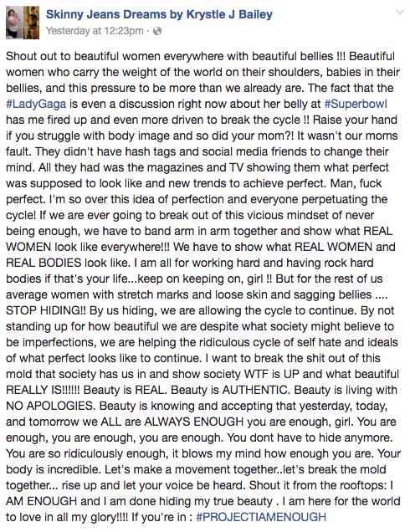Viewport: 410px width, 532px height.
Task: Click the phrase 'REAL BODIES' in the post
Action: click(x=44, y=263)
